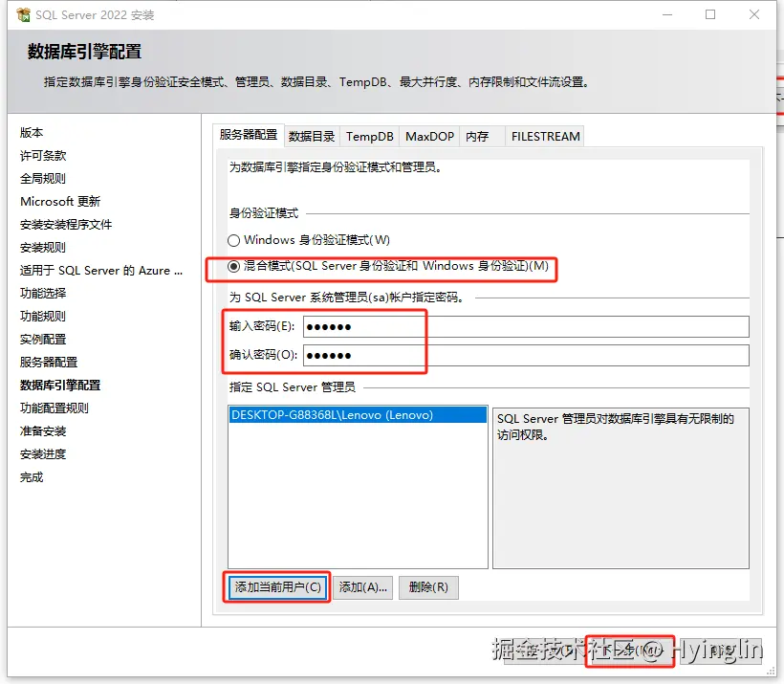The width and height of the screenshot is (784, 684).
Task: Click the 确认密码 confirm password field
Action: (x=526, y=355)
